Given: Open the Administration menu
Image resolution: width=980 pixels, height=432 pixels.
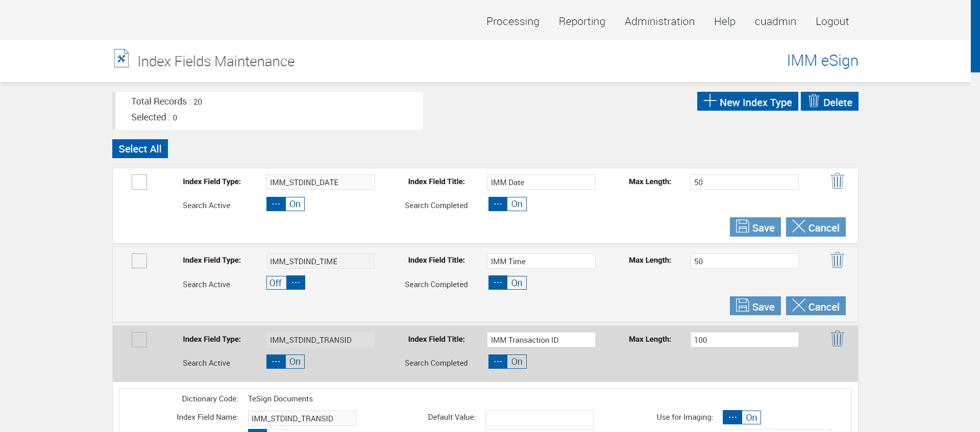Looking at the screenshot, I should (x=659, y=21).
